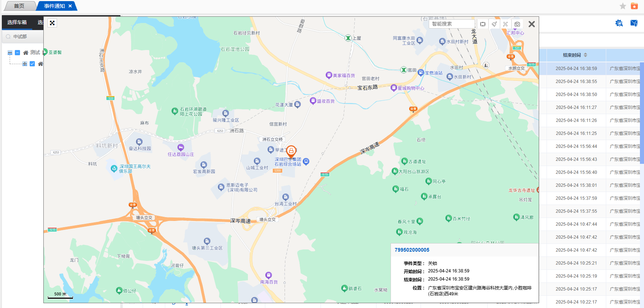
Task: Select the 选择车箱 panel tab
Action: click(x=17, y=23)
